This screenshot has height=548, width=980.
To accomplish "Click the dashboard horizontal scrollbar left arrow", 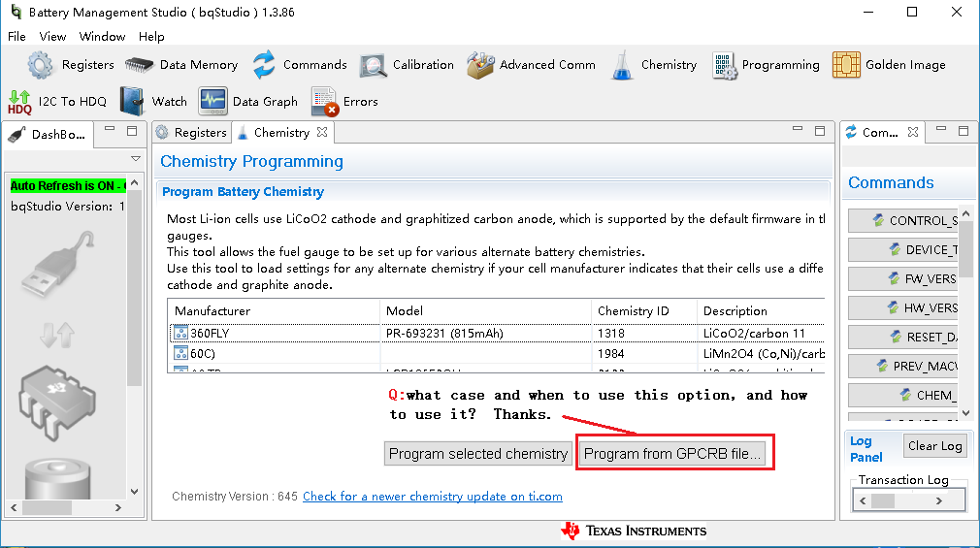I will (14, 508).
